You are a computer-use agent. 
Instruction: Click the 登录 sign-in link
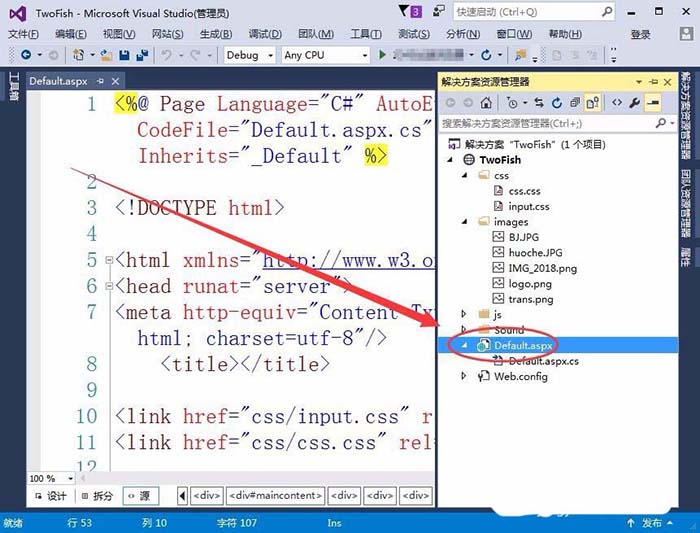pyautogui.click(x=640, y=34)
